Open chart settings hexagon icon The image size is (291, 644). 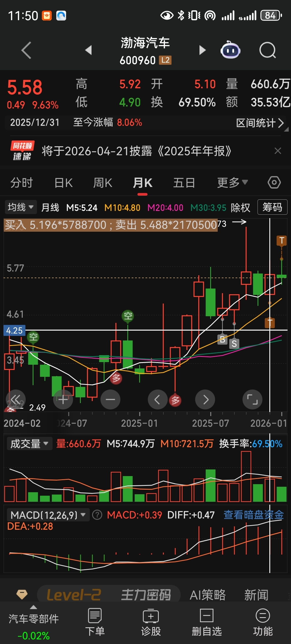[274, 182]
